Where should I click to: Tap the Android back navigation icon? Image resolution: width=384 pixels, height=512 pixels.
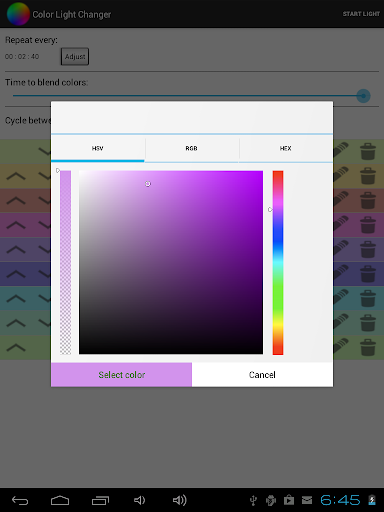20,500
